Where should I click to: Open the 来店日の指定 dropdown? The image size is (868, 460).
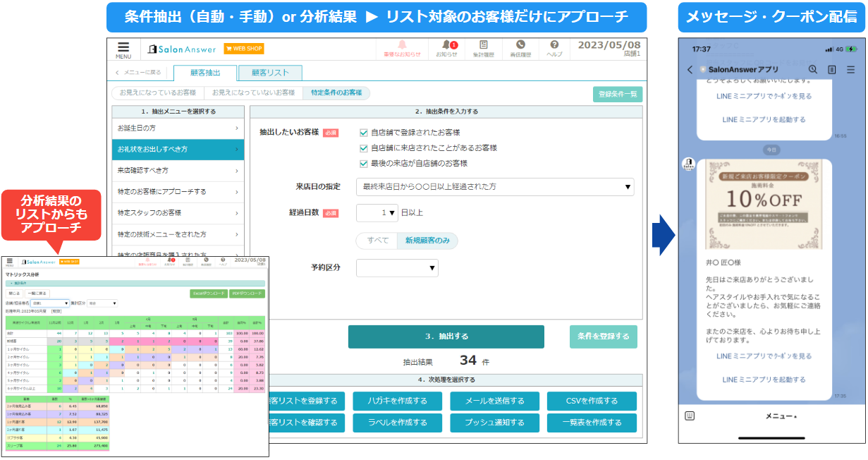tap(495, 187)
